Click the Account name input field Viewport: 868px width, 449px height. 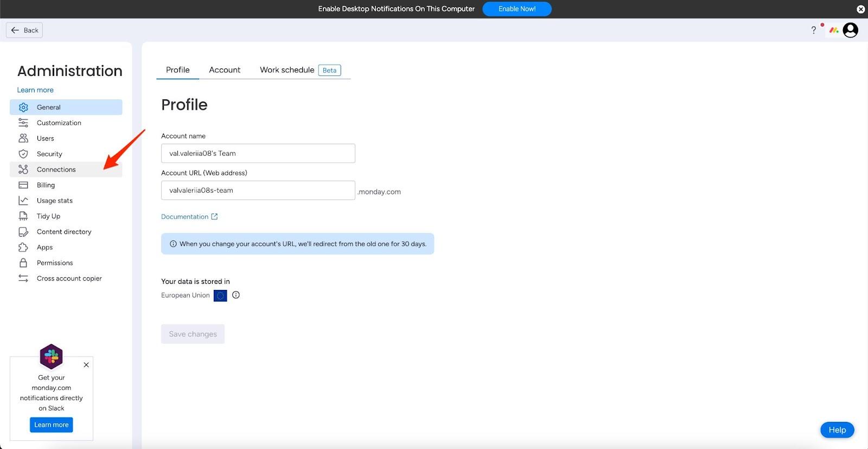pos(258,154)
